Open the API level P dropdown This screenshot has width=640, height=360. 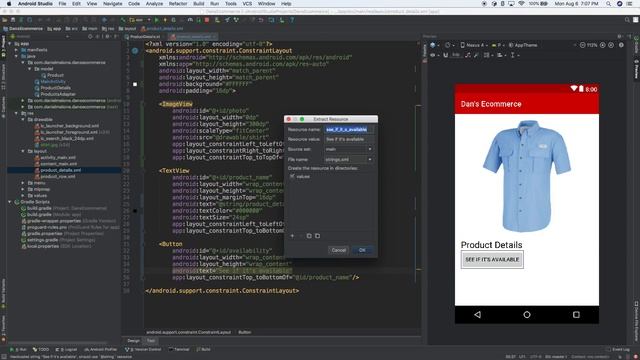(498, 45)
